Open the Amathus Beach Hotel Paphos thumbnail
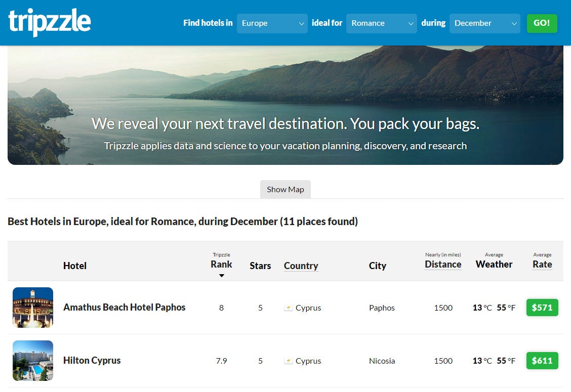The height and width of the screenshot is (392, 571). coord(33,308)
